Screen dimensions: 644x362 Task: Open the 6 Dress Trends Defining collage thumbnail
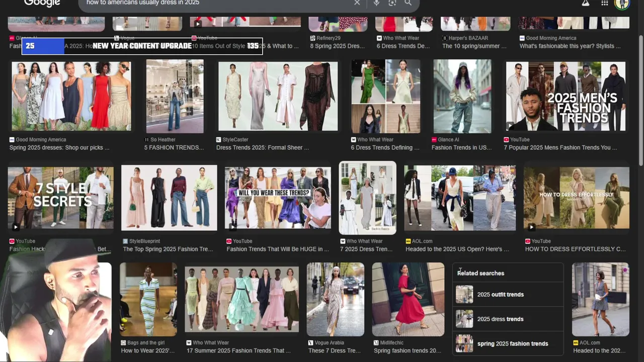386,96
